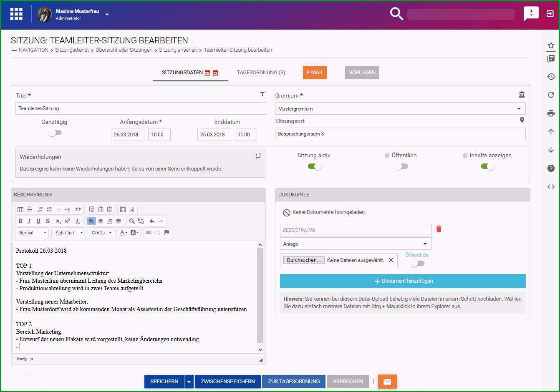
Task: Click the down arrow in right sidebar
Action: pos(551,150)
